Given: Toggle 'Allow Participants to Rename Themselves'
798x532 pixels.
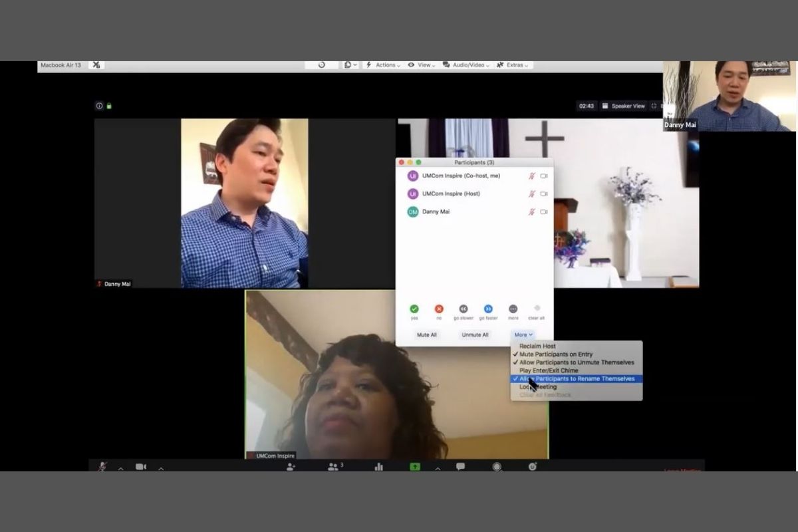Looking at the screenshot, I should click(577, 379).
